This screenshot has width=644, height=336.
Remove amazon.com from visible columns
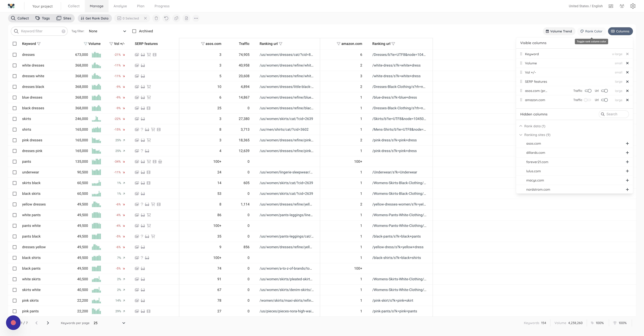[627, 100]
